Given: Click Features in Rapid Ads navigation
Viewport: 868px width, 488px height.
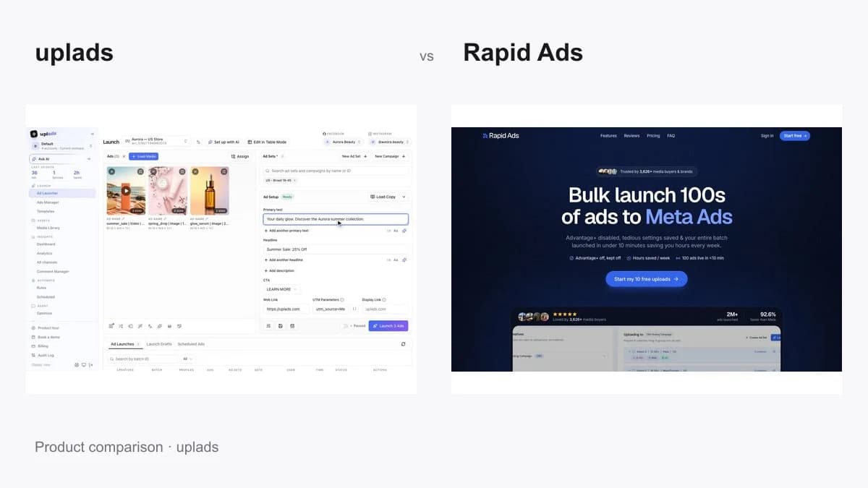Looking at the screenshot, I should pyautogui.click(x=608, y=136).
